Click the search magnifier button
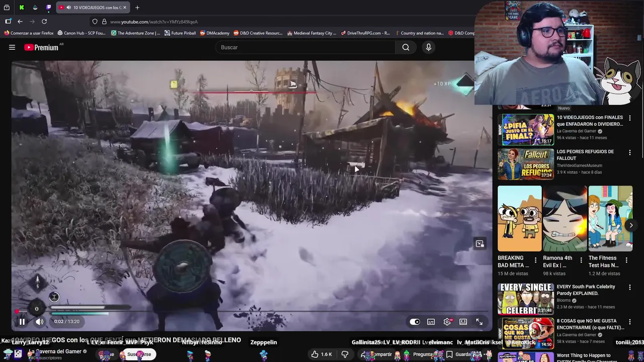Viewport: 644px width, 362px height. [x=406, y=47]
